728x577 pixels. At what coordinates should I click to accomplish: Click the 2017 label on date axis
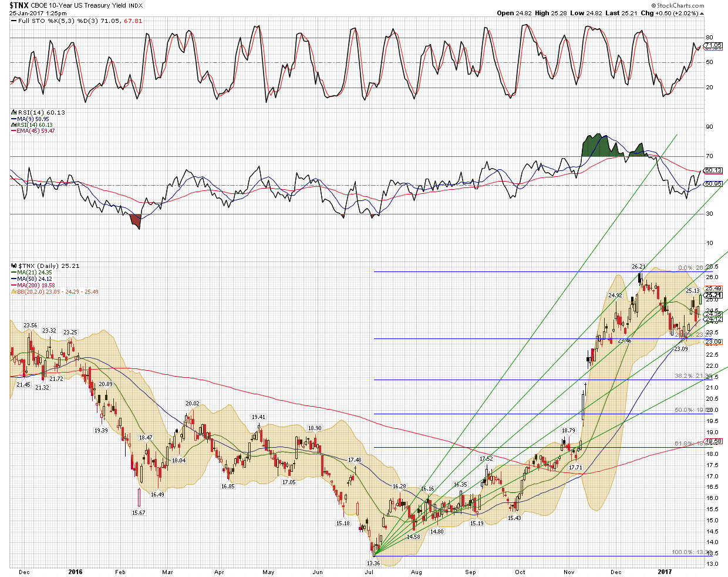[x=664, y=572]
